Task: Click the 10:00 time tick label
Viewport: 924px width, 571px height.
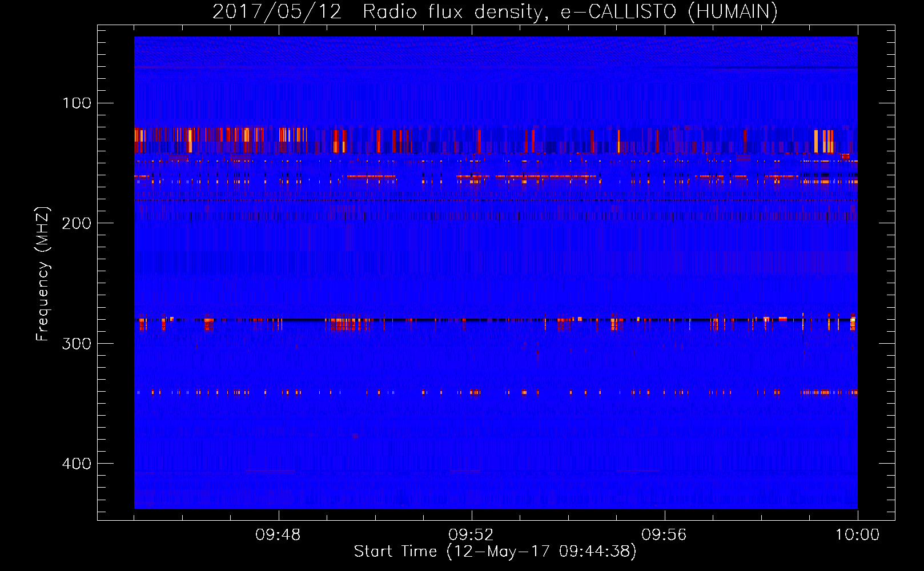Action: click(857, 535)
